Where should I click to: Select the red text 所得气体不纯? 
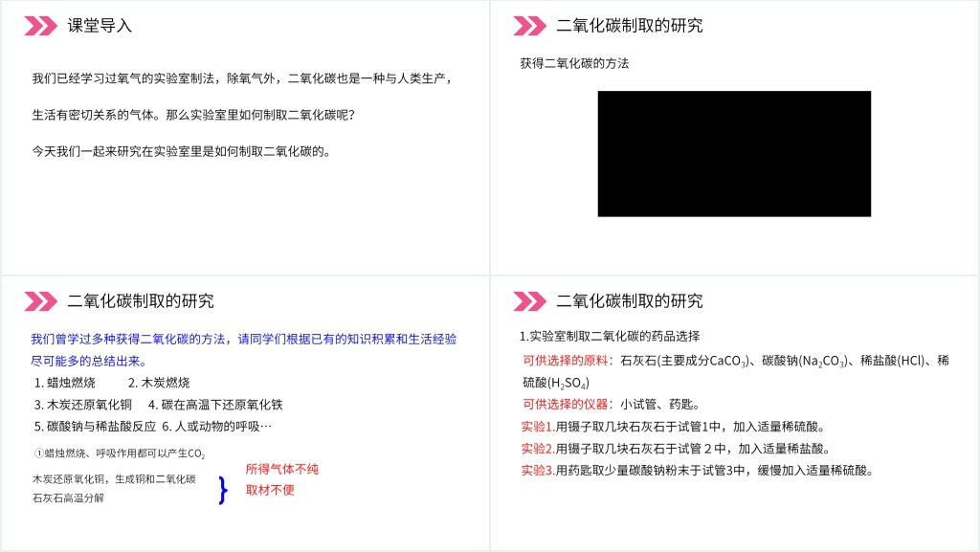point(281,469)
